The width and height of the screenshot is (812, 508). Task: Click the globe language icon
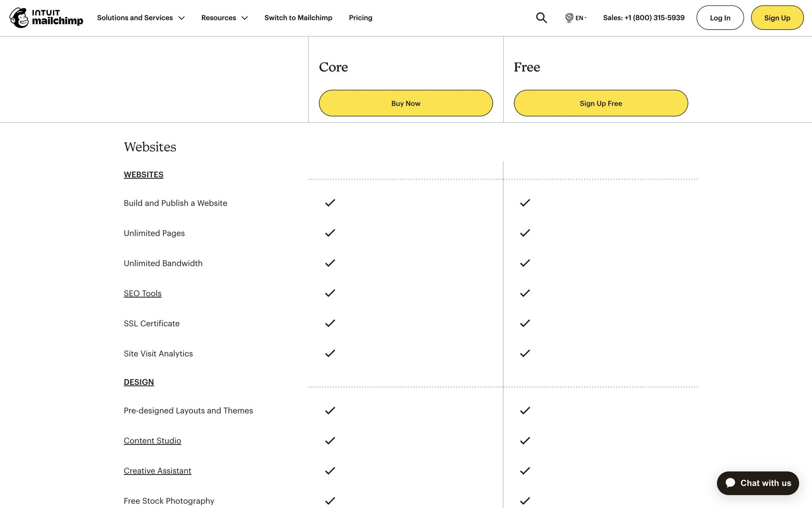coord(569,18)
